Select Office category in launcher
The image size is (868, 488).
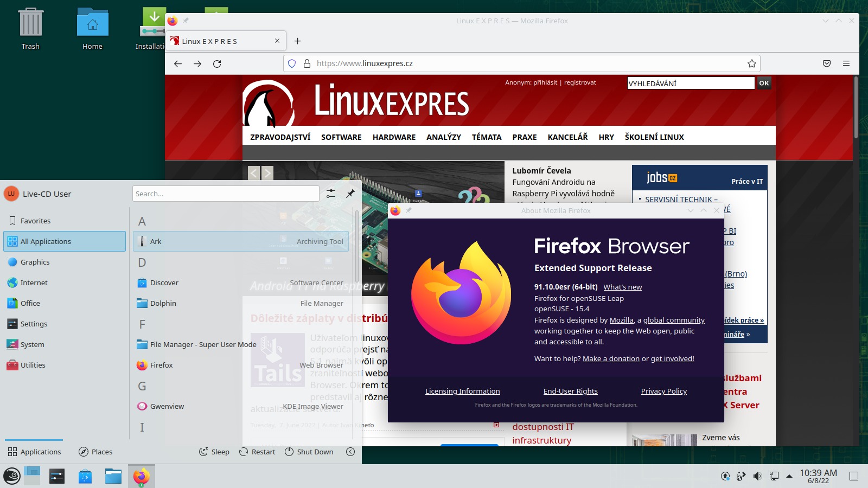65,303
